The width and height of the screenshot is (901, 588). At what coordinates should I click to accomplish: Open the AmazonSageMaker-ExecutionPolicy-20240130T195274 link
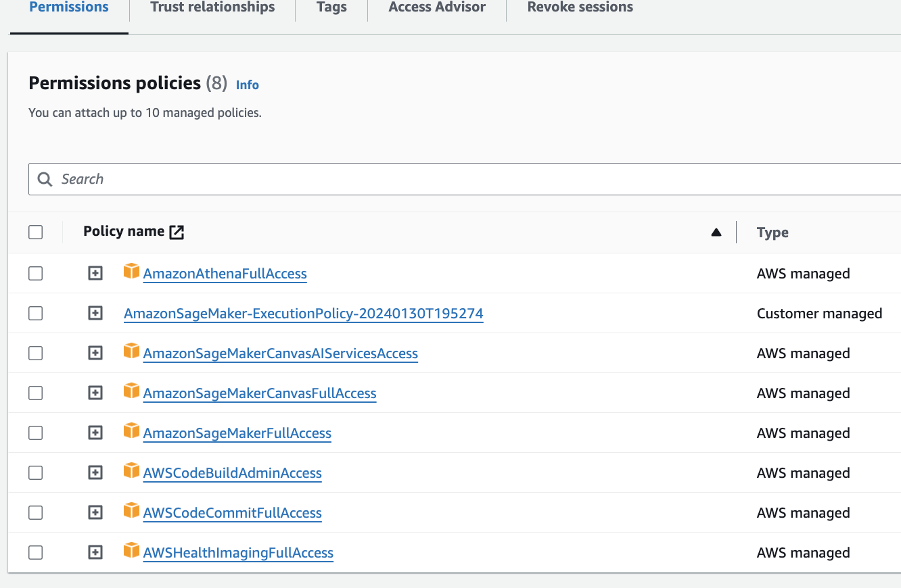[x=304, y=314]
